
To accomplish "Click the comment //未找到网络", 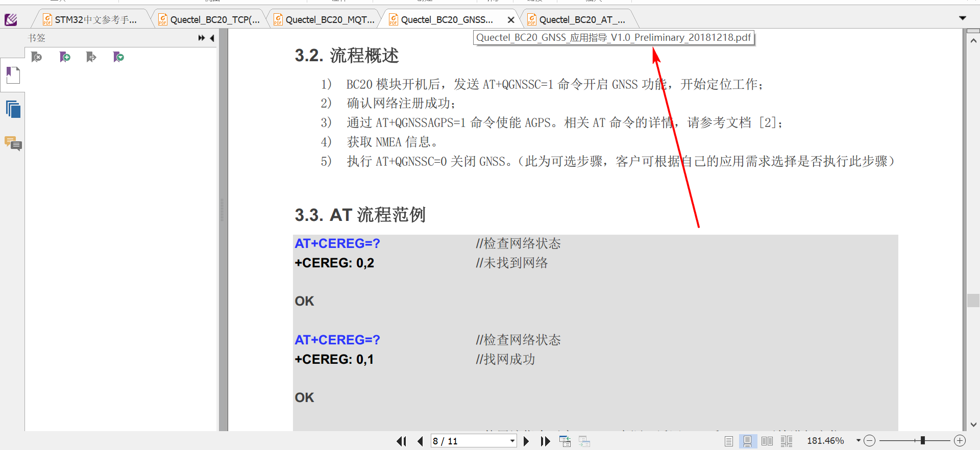I will [512, 263].
